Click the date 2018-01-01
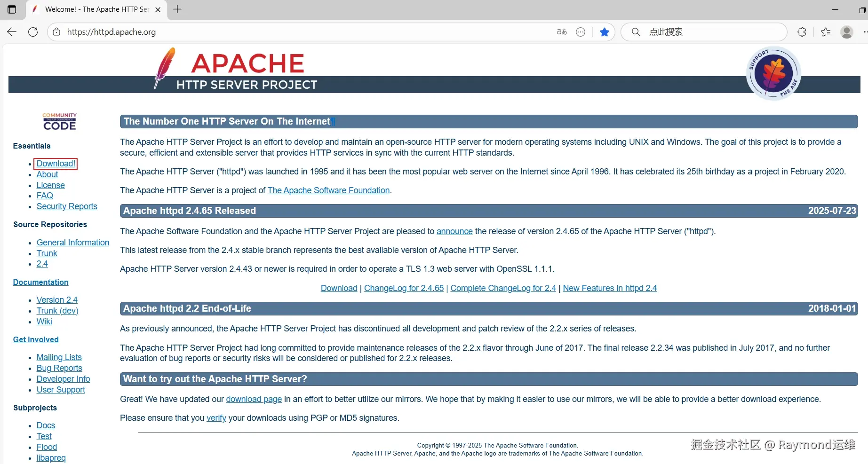This screenshot has height=464, width=868. click(832, 308)
